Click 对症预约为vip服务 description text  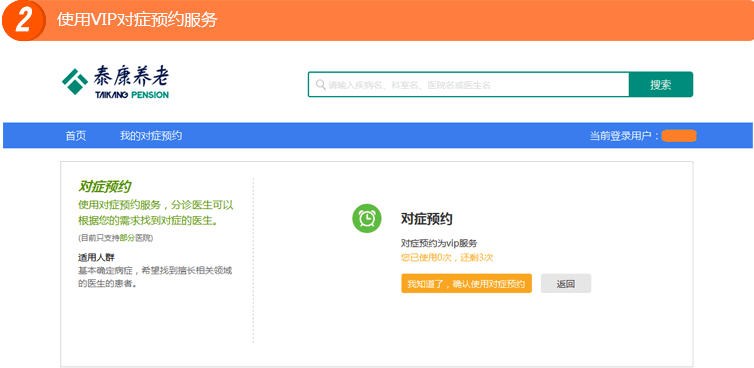439,243
